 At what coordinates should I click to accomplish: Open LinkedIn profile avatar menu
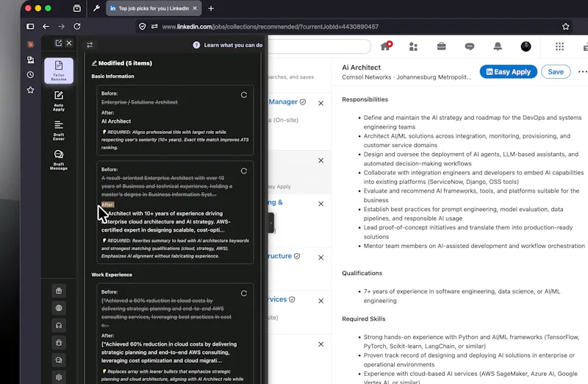pos(526,46)
